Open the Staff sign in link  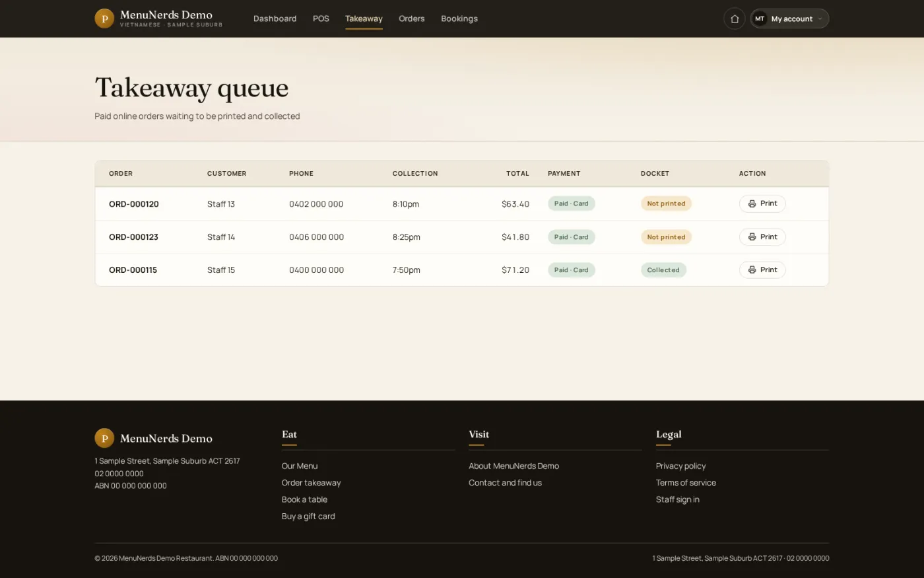678,499
